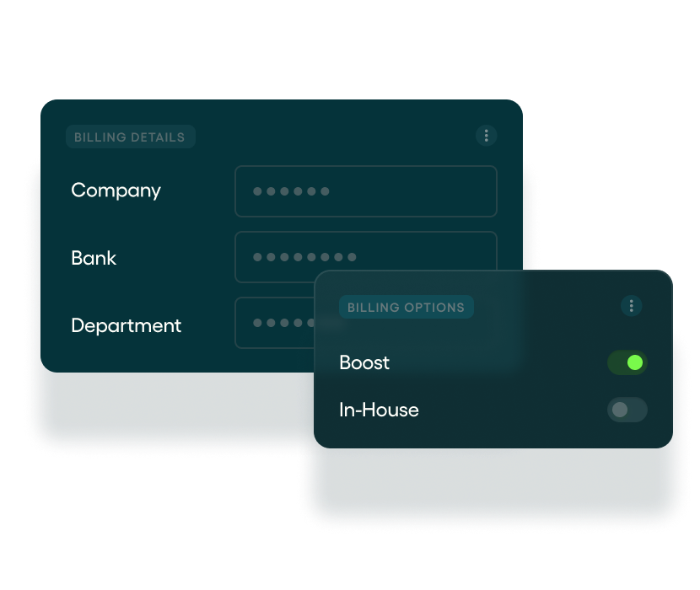
Task: Click the Billing Options badge
Action: pos(407,307)
